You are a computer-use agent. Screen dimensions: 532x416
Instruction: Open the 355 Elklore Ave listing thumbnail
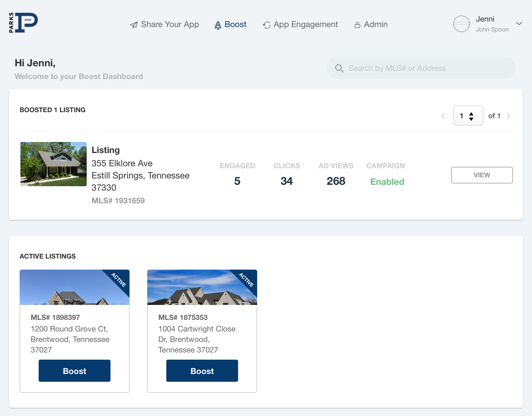point(54,164)
